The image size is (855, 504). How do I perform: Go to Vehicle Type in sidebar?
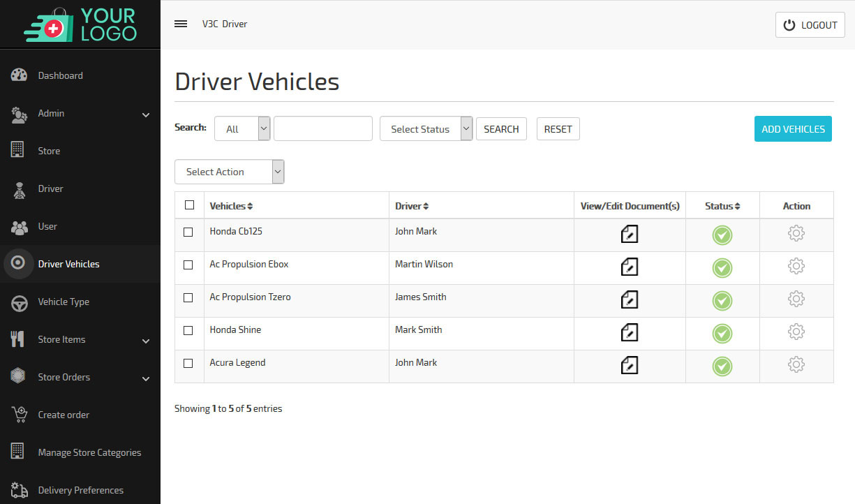[64, 302]
